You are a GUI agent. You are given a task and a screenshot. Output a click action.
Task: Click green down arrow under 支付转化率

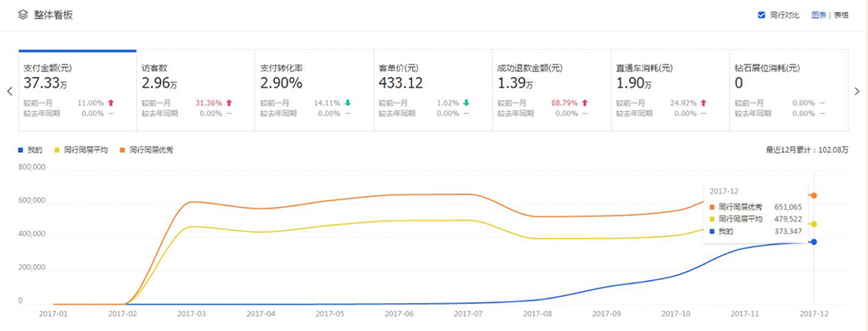pyautogui.click(x=348, y=103)
